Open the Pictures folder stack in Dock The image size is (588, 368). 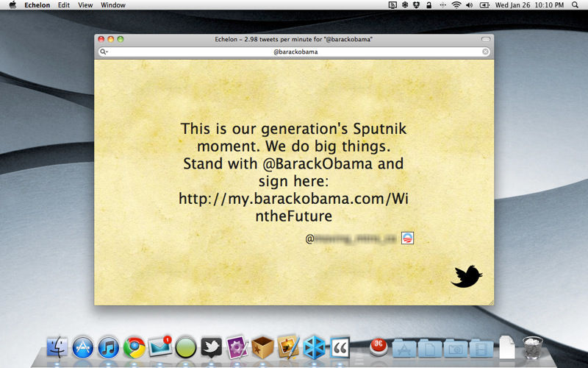[x=456, y=348]
